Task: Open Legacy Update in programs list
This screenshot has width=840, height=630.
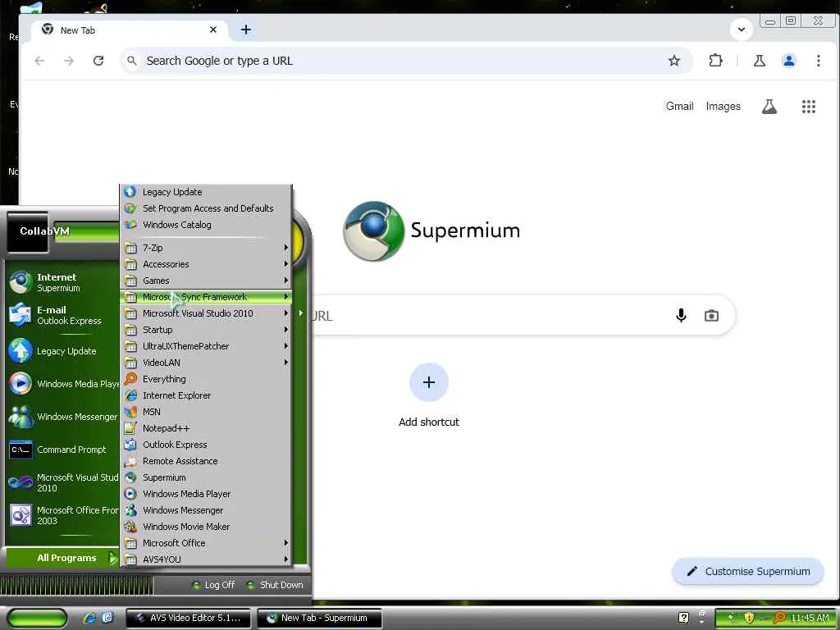Action: click(x=206, y=192)
